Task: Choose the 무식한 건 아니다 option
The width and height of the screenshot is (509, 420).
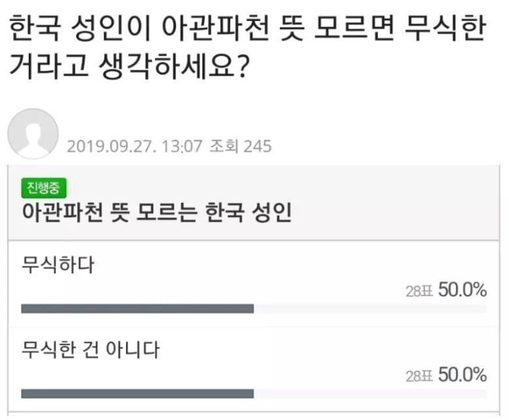Action: click(x=91, y=350)
